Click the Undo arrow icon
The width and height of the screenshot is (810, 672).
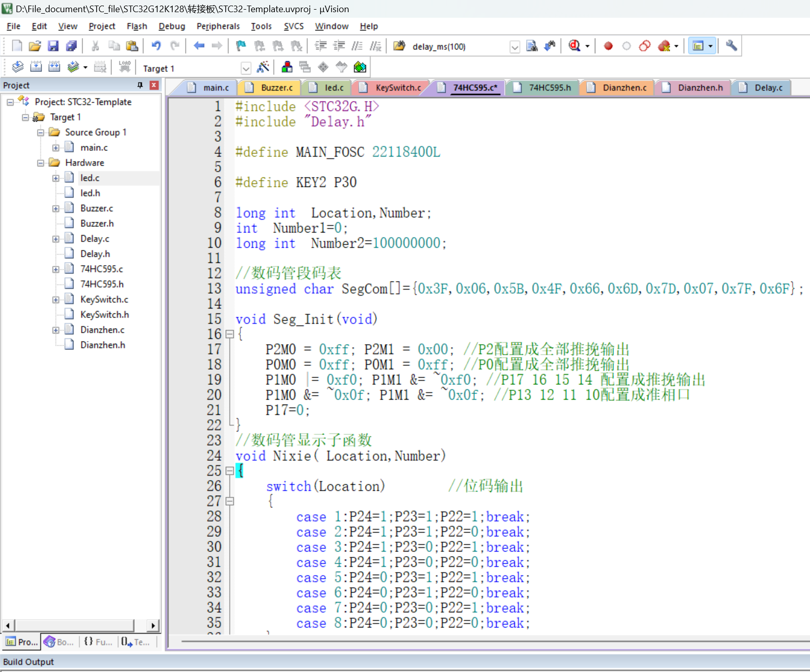coord(156,46)
